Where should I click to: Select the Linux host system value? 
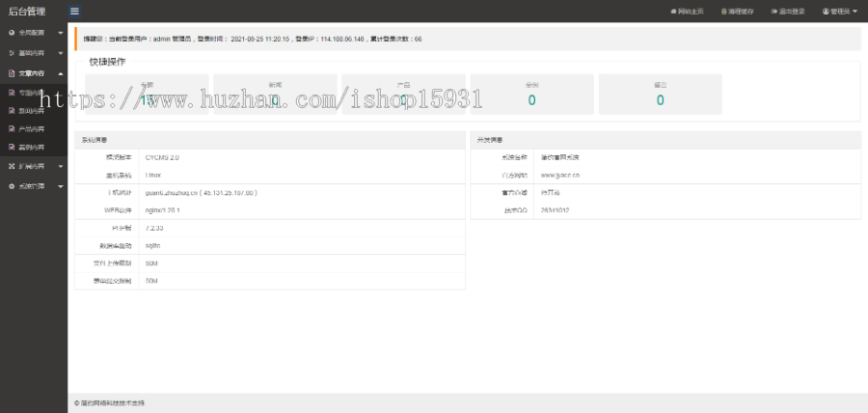coord(153,175)
